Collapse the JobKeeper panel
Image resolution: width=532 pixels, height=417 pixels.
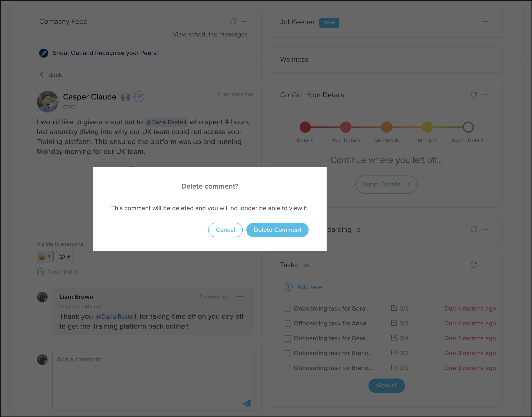[x=485, y=21]
